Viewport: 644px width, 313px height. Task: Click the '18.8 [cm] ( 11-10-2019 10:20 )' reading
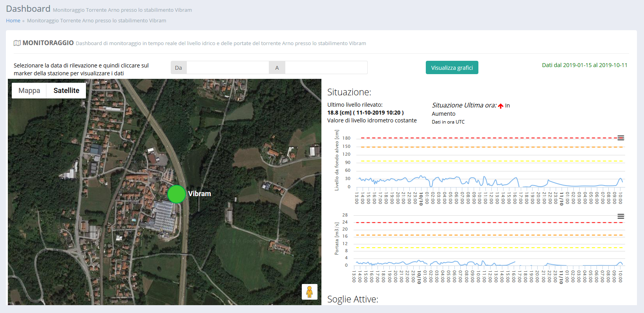coord(365,113)
